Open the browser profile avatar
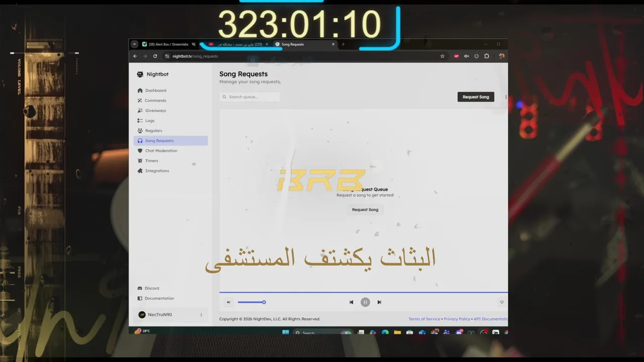Viewport: 644px width, 362px height. (x=502, y=56)
